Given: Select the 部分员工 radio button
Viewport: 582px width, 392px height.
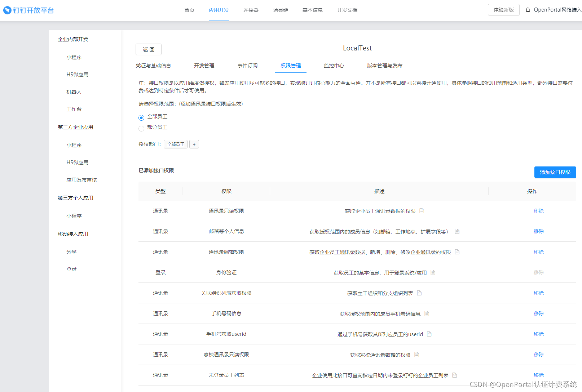Looking at the screenshot, I should pos(141,129).
